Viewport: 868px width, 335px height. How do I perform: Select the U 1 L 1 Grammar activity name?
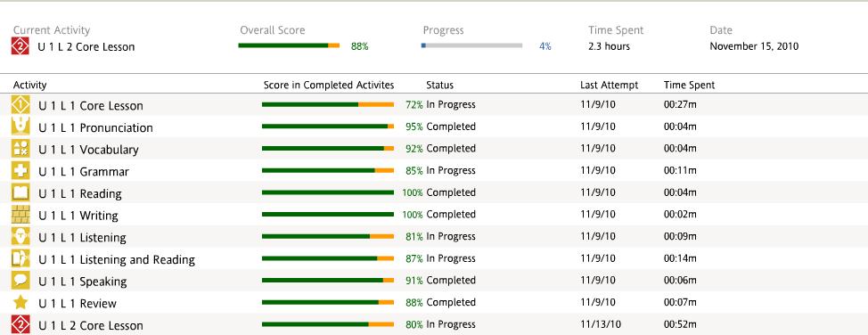tap(84, 172)
